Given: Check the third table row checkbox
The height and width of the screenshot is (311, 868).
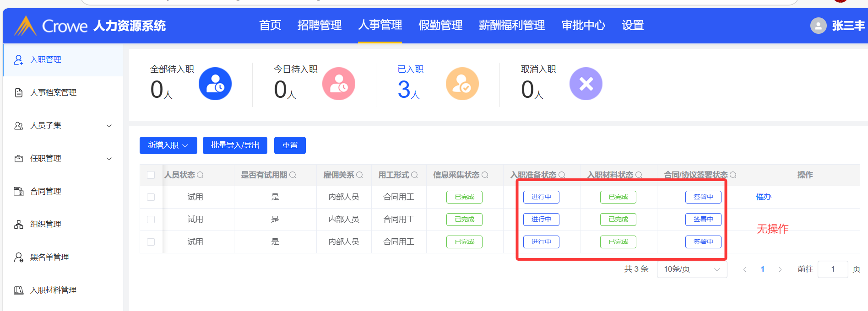Looking at the screenshot, I should 151,242.
